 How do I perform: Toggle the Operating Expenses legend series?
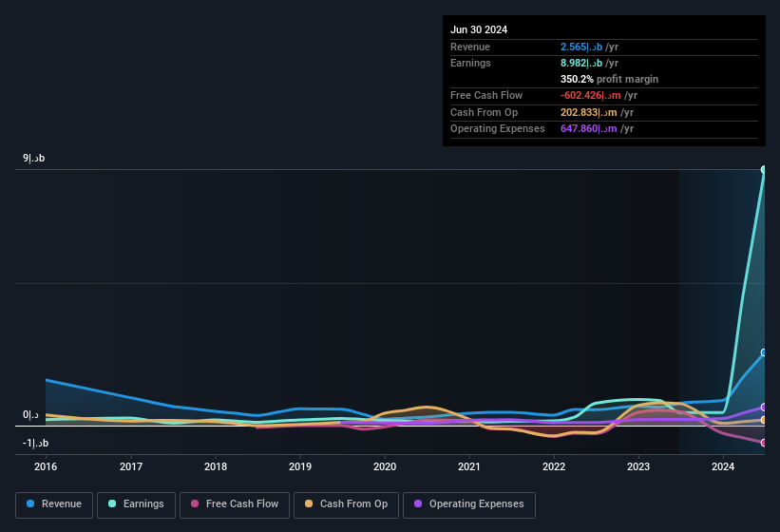tap(468, 504)
